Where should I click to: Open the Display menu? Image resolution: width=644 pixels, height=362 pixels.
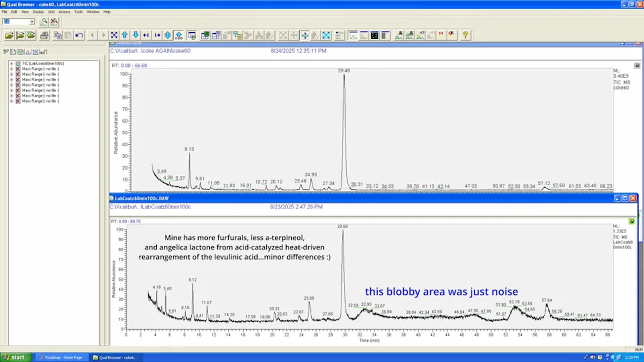(38, 11)
